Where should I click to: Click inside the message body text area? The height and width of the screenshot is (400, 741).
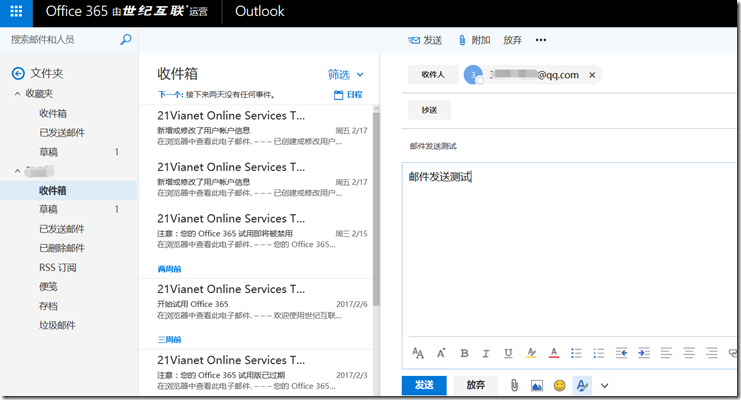point(569,251)
